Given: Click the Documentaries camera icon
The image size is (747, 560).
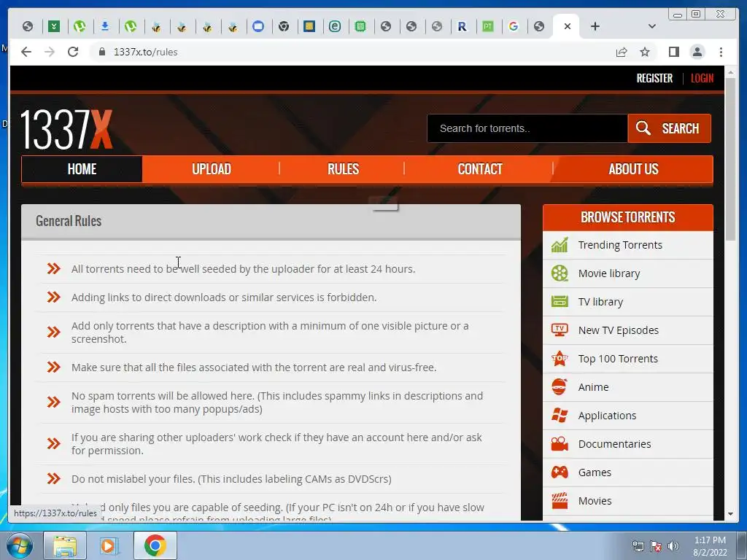Looking at the screenshot, I should pos(560,444).
